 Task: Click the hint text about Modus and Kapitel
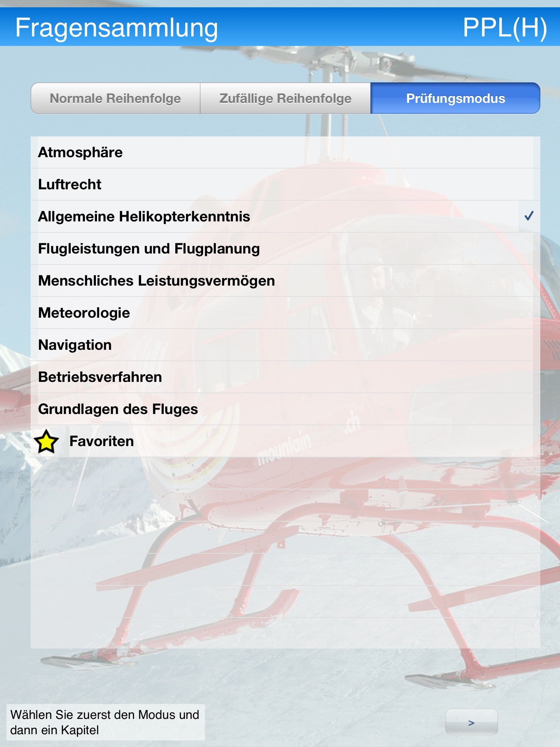(105, 722)
